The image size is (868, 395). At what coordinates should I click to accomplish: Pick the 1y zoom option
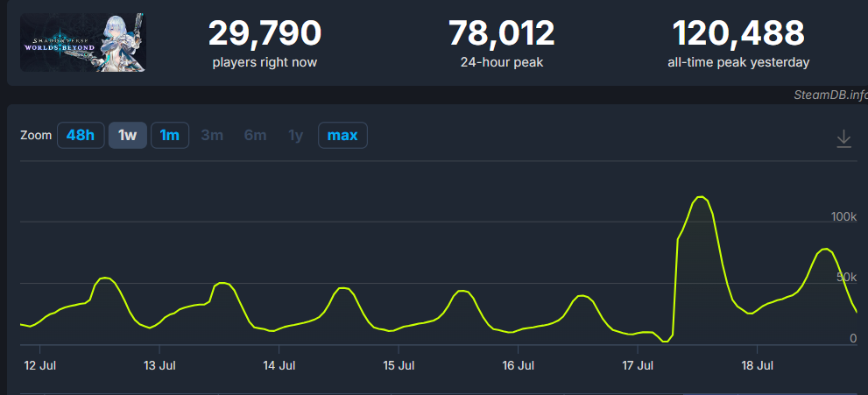click(295, 136)
